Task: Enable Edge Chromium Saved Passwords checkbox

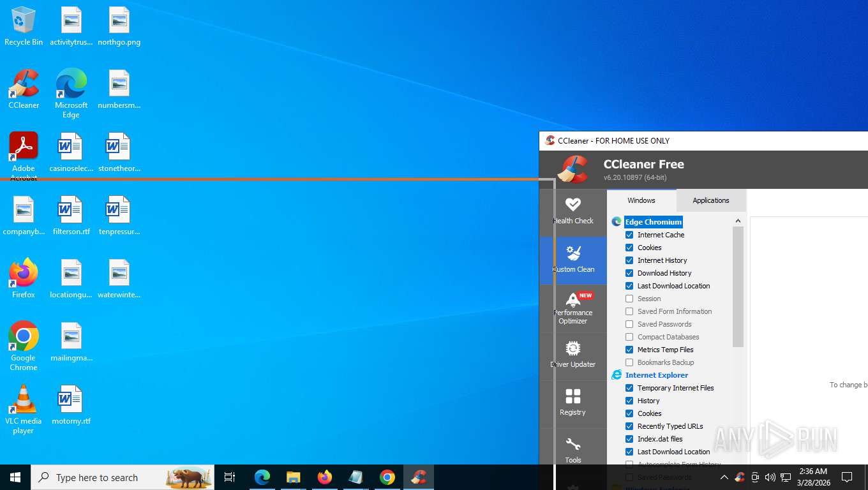Action: [629, 324]
